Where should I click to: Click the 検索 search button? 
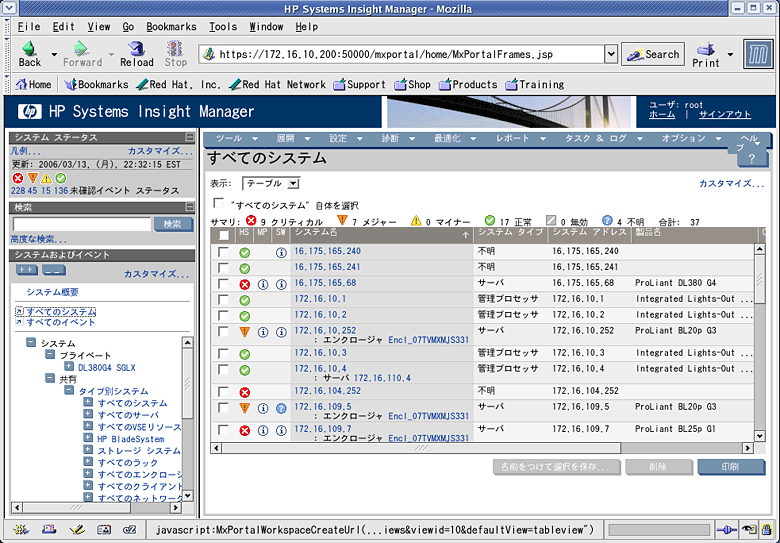coord(173,224)
